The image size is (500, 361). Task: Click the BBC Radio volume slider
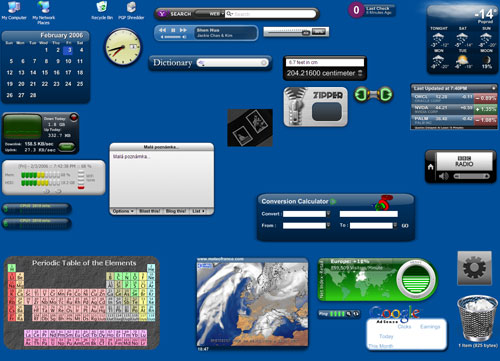(471, 176)
